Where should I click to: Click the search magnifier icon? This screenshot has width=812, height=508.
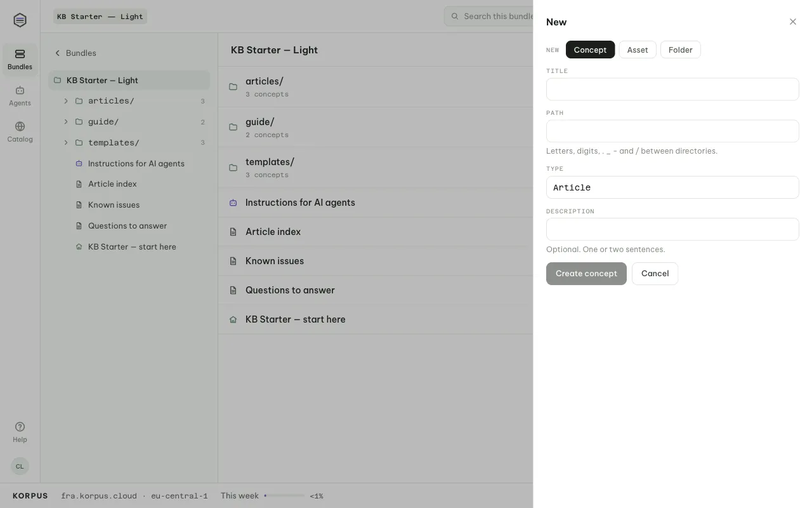(455, 17)
